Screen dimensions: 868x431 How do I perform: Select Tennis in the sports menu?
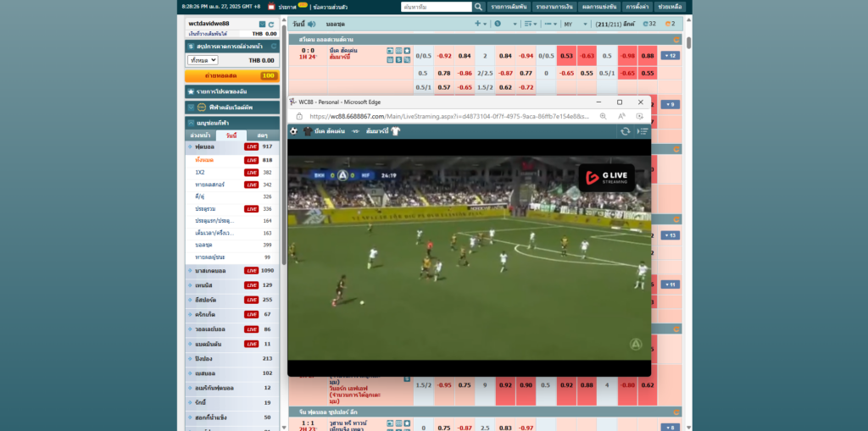232,285
